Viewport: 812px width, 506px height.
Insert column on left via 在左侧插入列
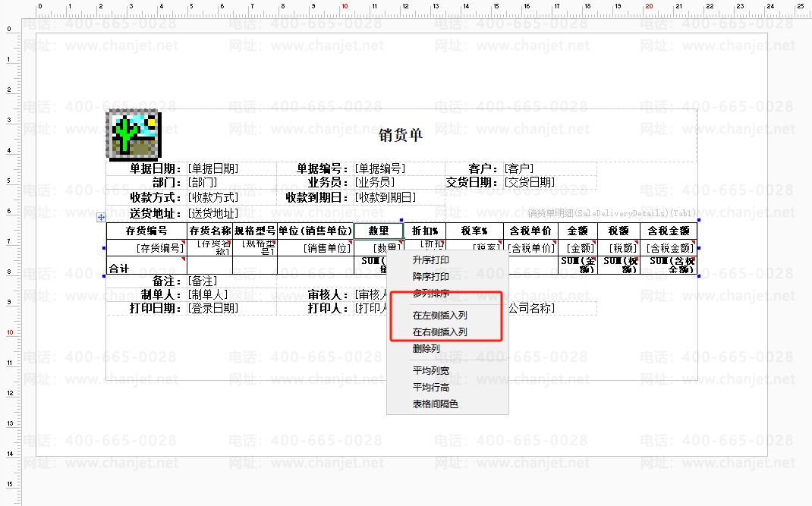tap(439, 315)
